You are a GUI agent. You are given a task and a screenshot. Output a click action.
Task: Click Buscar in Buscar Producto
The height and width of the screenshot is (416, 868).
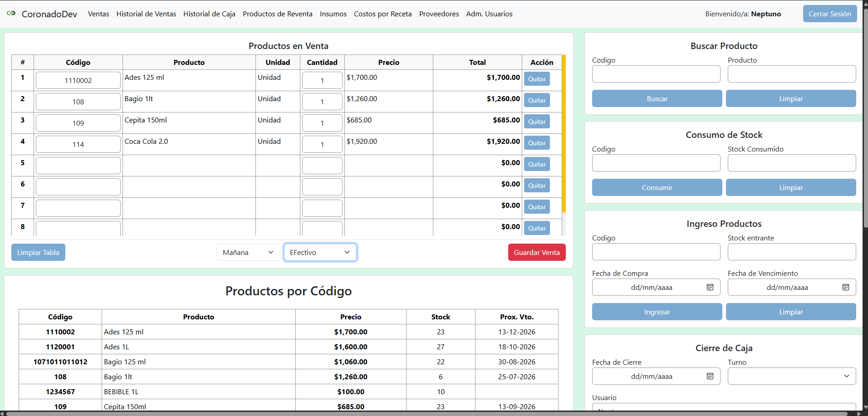[x=657, y=98]
